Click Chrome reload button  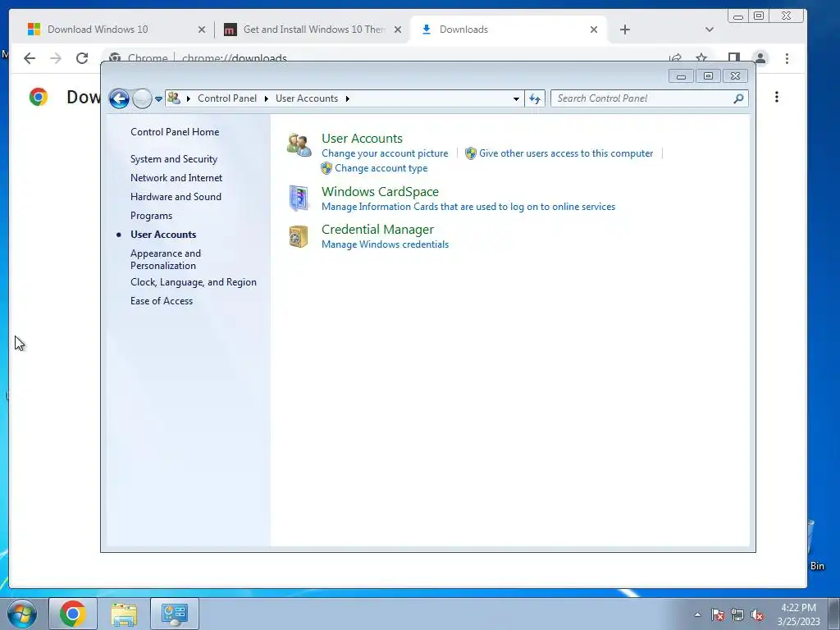tap(82, 58)
